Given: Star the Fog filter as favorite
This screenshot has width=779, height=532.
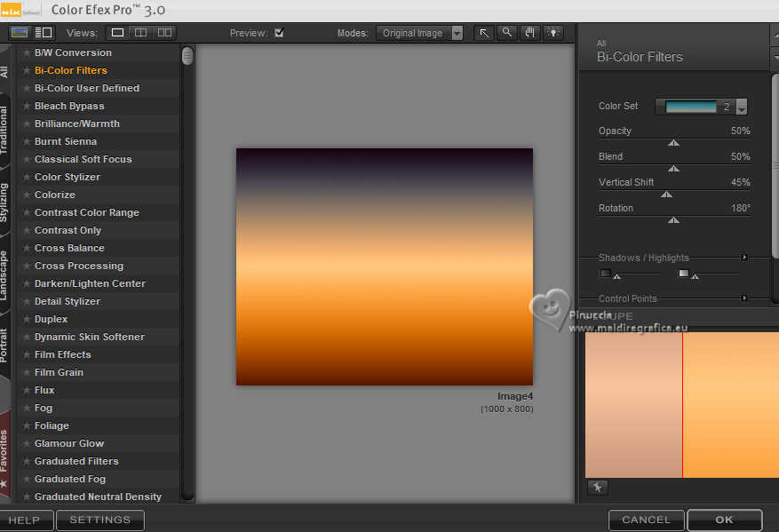Looking at the screenshot, I should (x=27, y=409).
